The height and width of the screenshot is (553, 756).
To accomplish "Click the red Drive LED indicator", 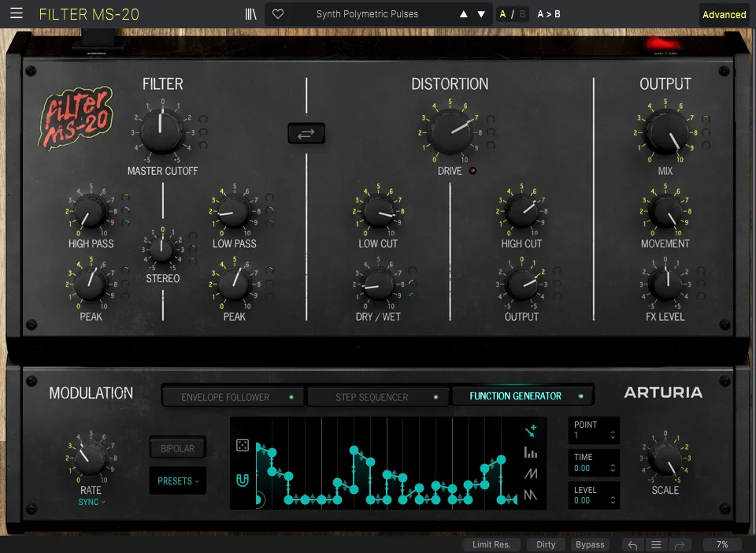I will [x=473, y=171].
